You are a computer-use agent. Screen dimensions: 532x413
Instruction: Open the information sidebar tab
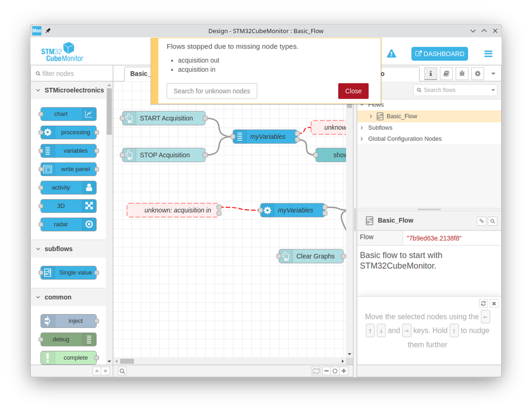click(x=431, y=73)
